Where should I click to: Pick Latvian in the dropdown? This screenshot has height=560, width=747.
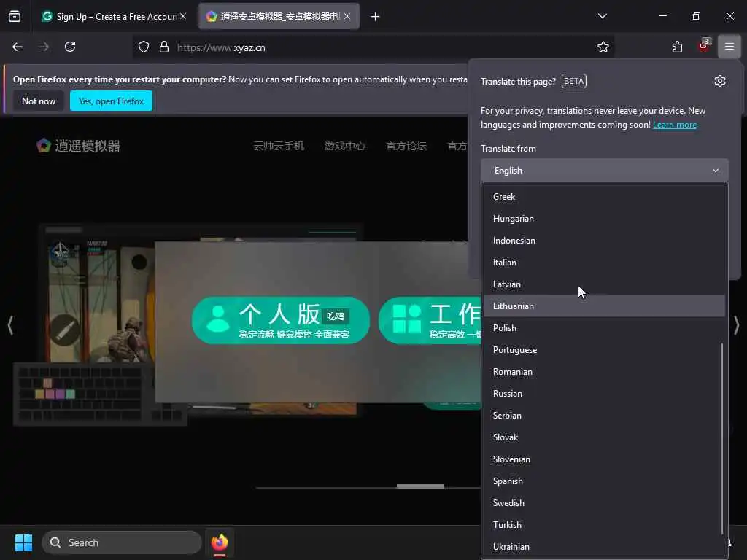605,284
